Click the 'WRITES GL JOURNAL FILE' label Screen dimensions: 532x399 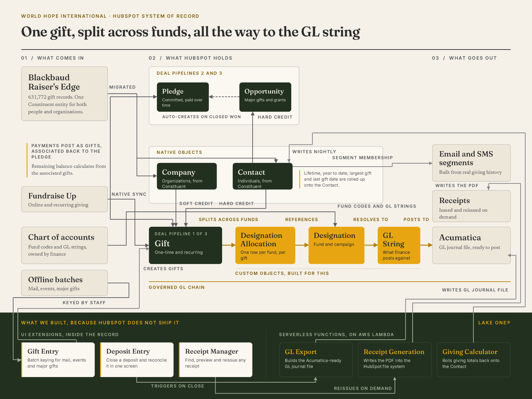(475, 290)
